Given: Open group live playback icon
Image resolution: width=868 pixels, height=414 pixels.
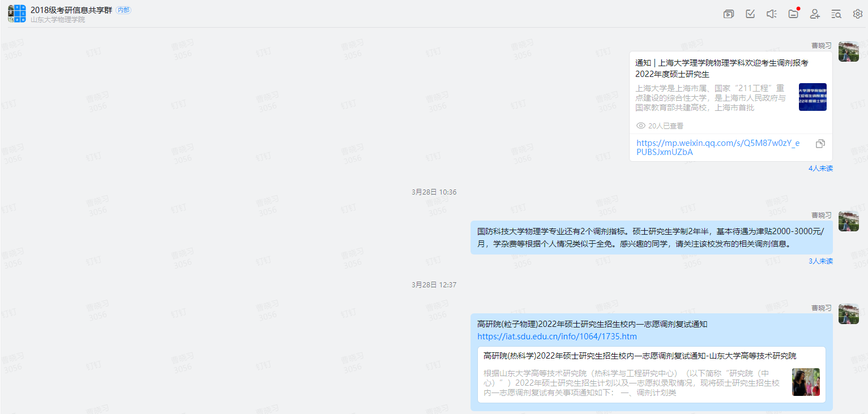Looking at the screenshot, I should click(729, 14).
